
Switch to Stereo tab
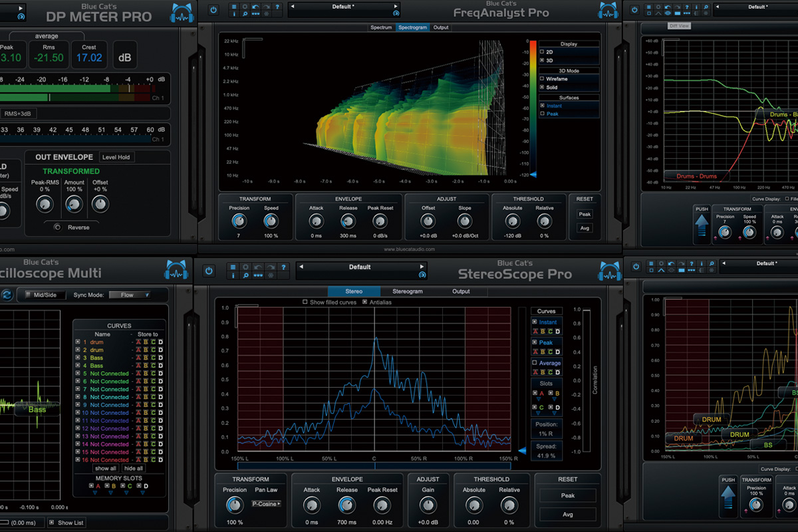tap(354, 291)
